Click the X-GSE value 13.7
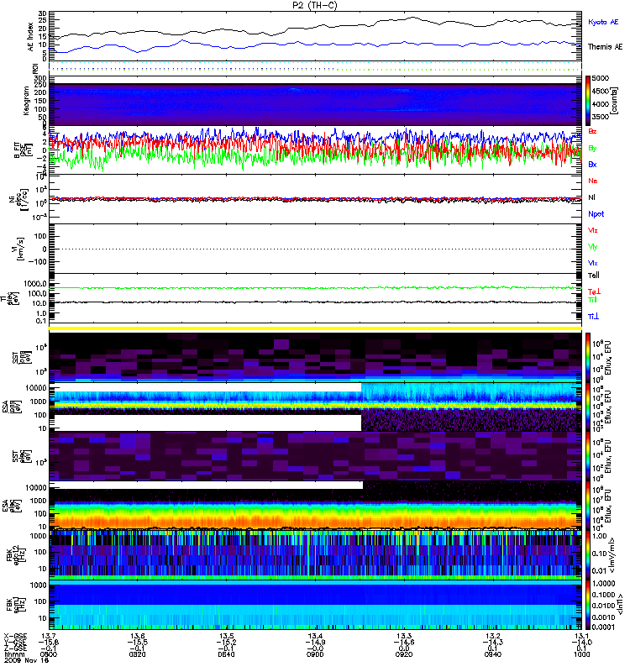This screenshot has width=630, height=672. (x=49, y=636)
